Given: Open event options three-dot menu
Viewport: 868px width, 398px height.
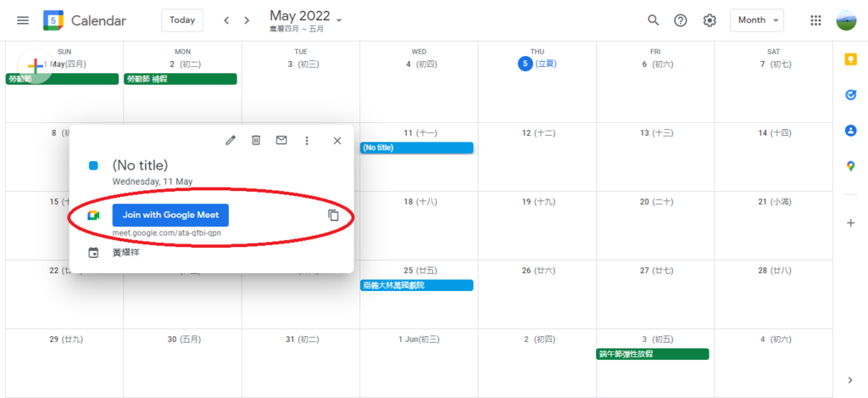Looking at the screenshot, I should 307,141.
